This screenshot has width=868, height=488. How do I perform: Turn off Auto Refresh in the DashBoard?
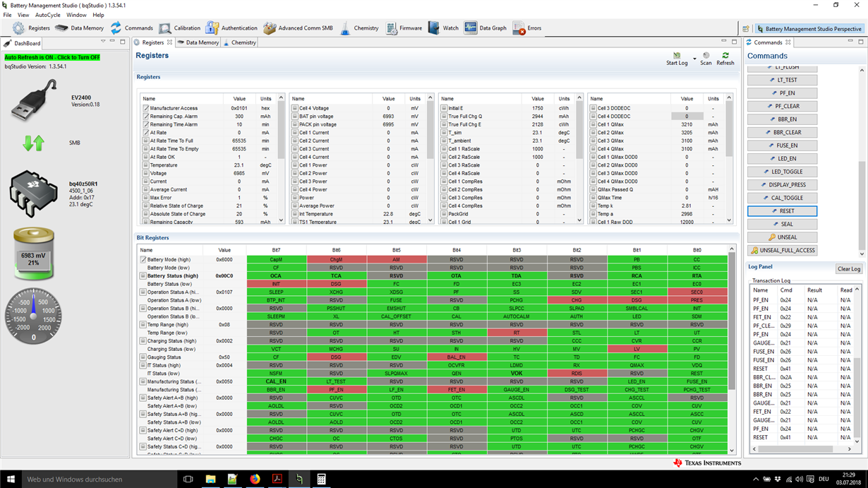pos(52,57)
